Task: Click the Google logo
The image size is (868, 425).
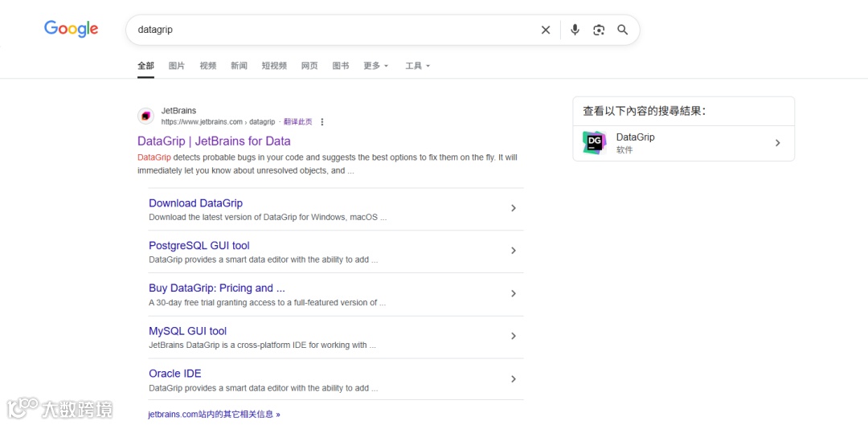Action: point(72,29)
